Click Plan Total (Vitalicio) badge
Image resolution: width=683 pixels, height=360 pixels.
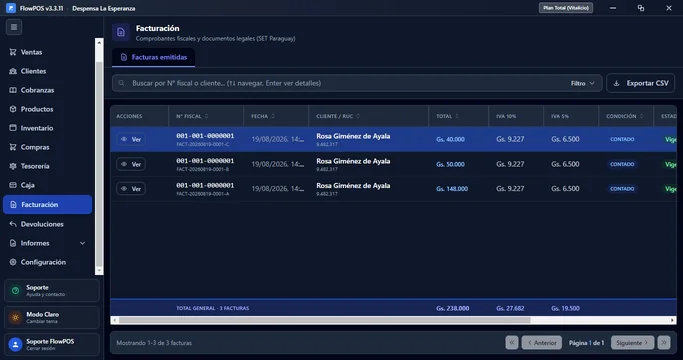click(x=566, y=8)
